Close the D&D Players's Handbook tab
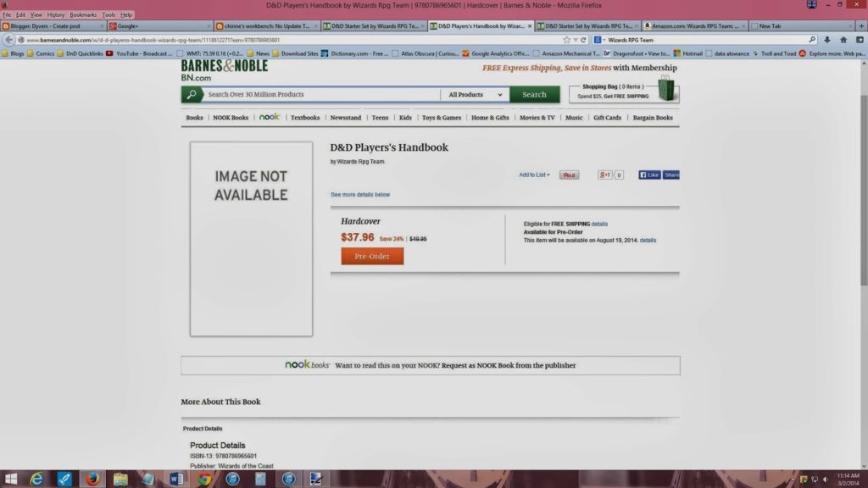868x488 pixels. (x=530, y=26)
